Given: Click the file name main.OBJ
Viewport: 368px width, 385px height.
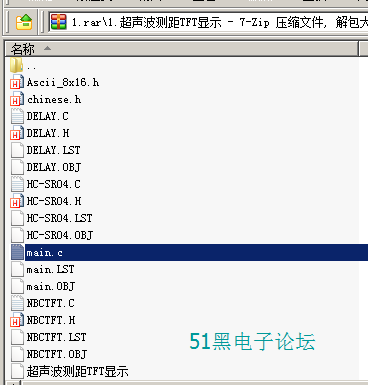Looking at the screenshot, I should pos(51,286).
